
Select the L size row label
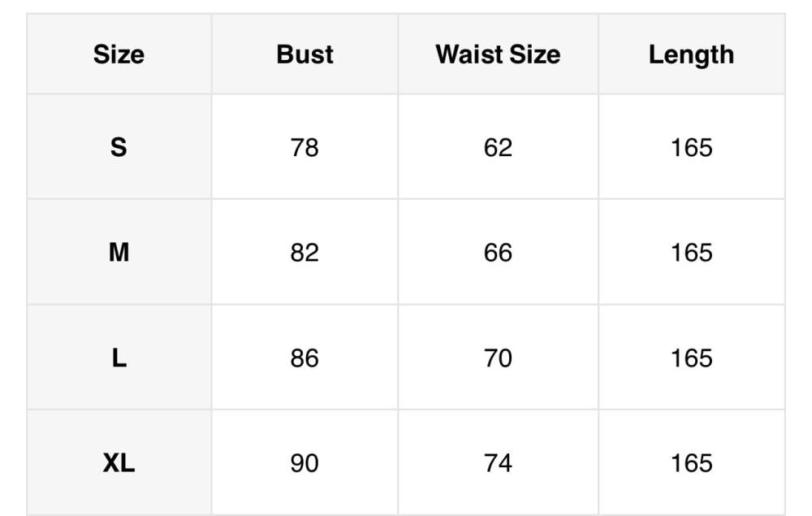(119, 358)
